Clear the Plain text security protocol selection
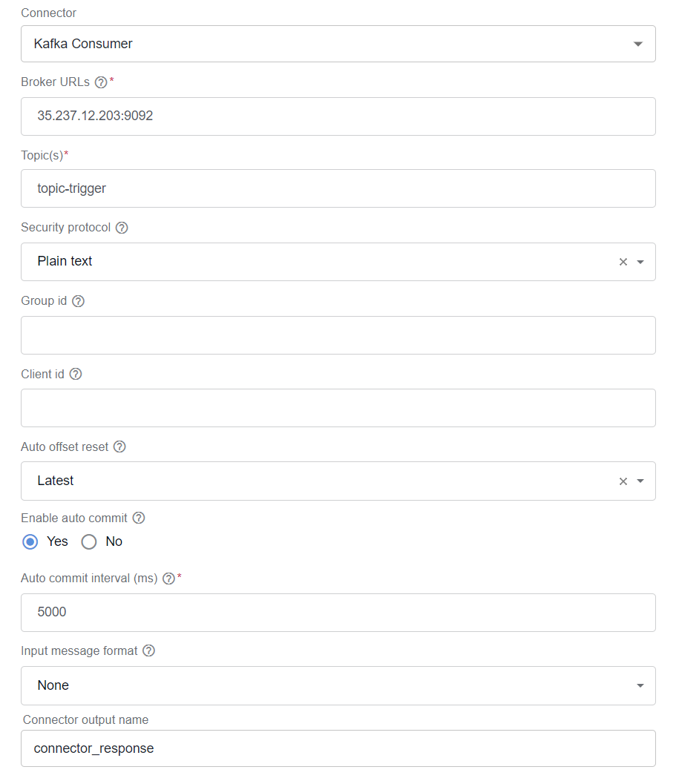Screen dimensions: 679x784 click(623, 262)
